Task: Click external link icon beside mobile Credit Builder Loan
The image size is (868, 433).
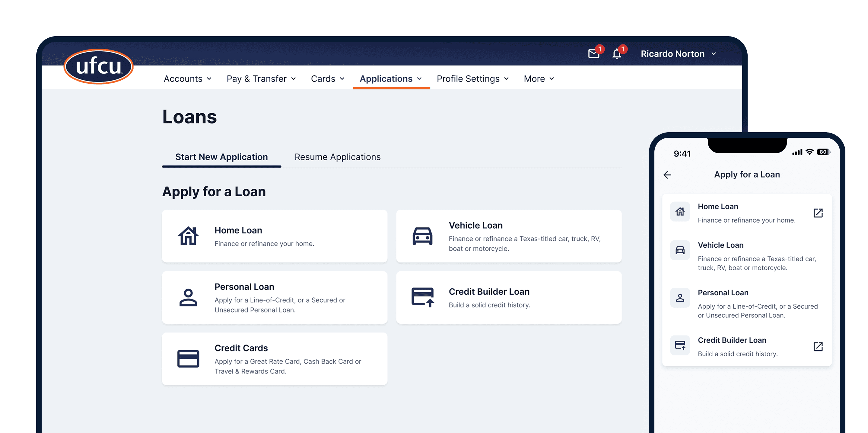Action: (818, 347)
